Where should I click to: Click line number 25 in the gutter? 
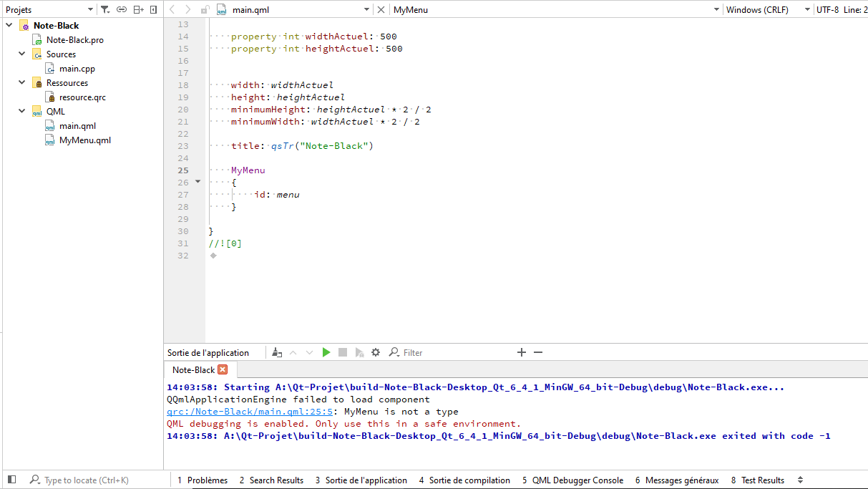tap(182, 170)
